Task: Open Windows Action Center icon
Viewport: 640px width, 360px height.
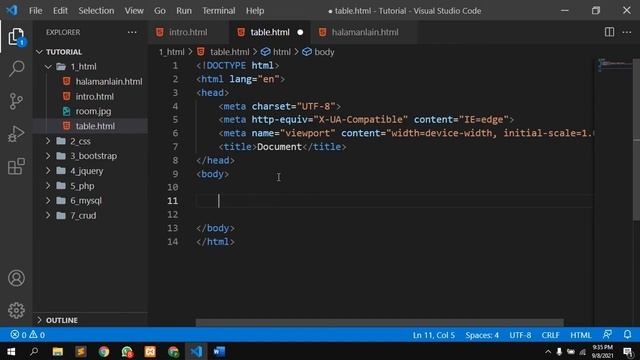Action: pyautogui.click(x=629, y=351)
